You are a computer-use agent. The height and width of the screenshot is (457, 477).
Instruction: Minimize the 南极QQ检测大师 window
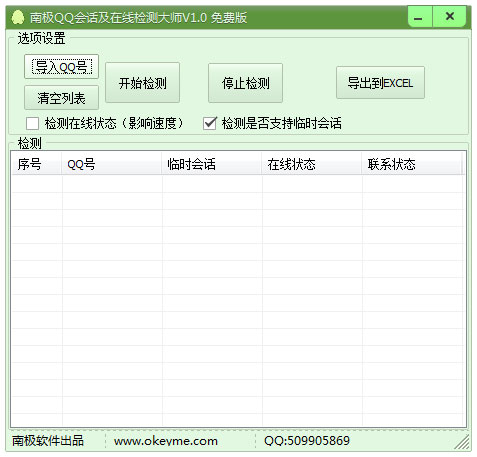point(420,17)
